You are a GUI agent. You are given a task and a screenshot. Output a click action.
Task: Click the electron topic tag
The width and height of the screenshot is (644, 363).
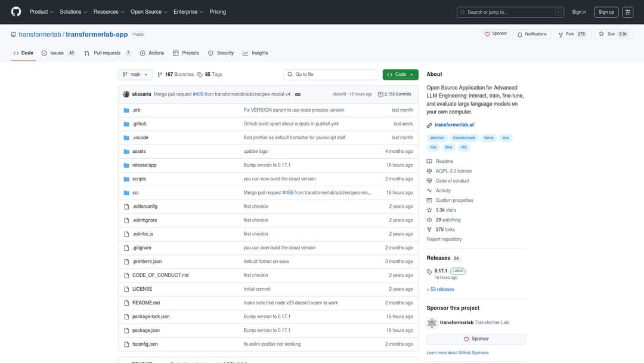click(437, 138)
